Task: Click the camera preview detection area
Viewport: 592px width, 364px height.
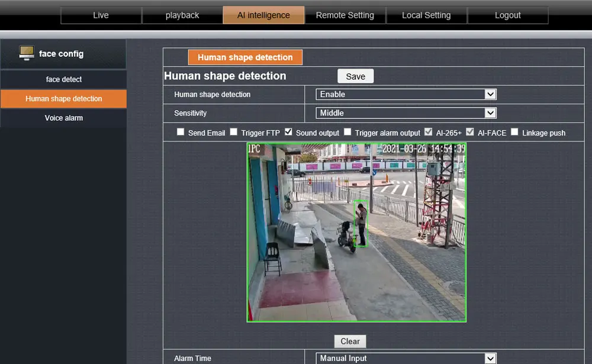Action: pos(356,232)
